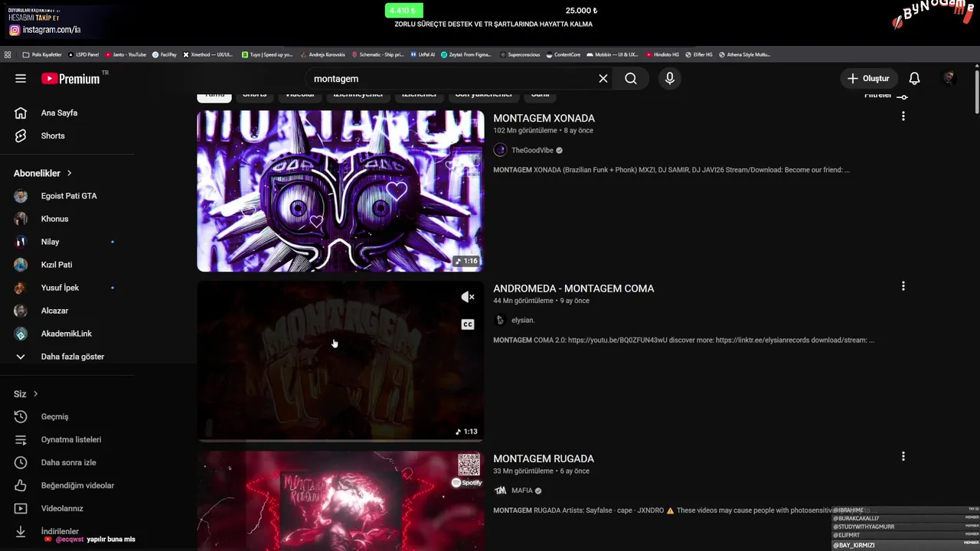Open Athena Söyle Mutlu bookmark
The image size is (980, 551).
point(744,54)
